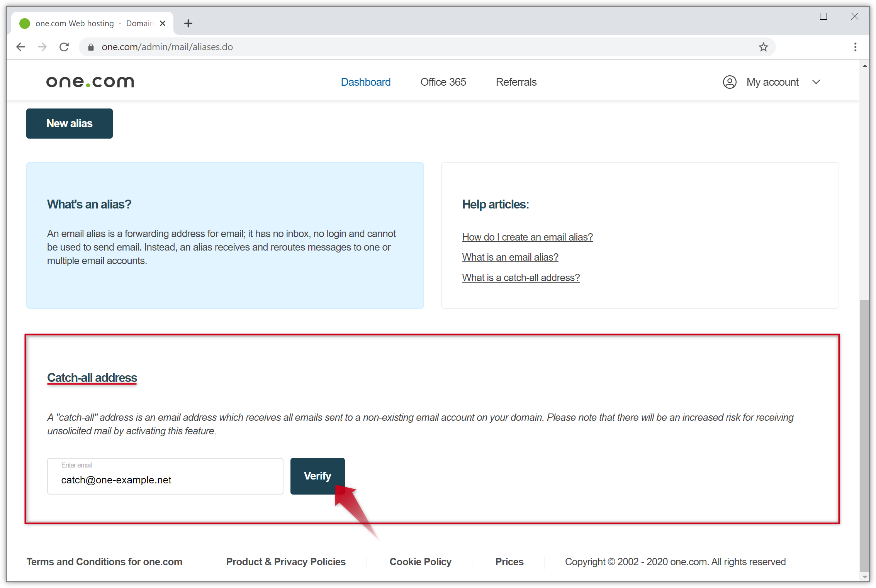876x588 pixels.
Task: Click the New alias button
Action: [69, 124]
